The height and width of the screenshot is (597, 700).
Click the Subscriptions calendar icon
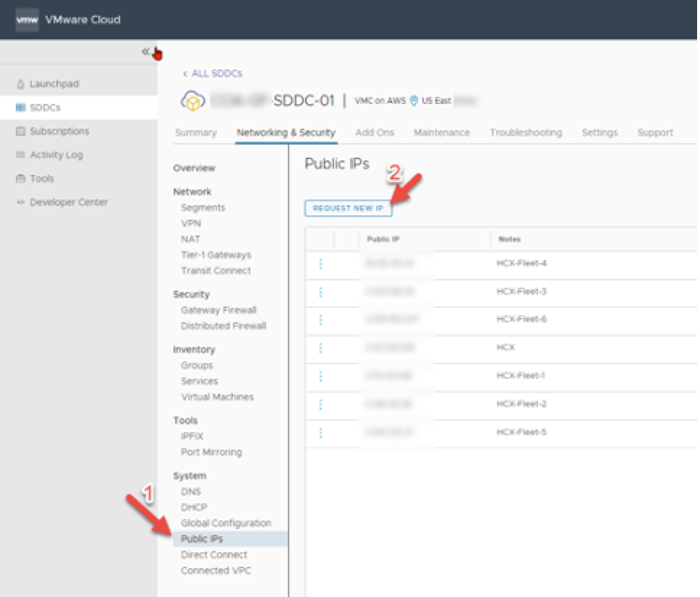pos(20,131)
